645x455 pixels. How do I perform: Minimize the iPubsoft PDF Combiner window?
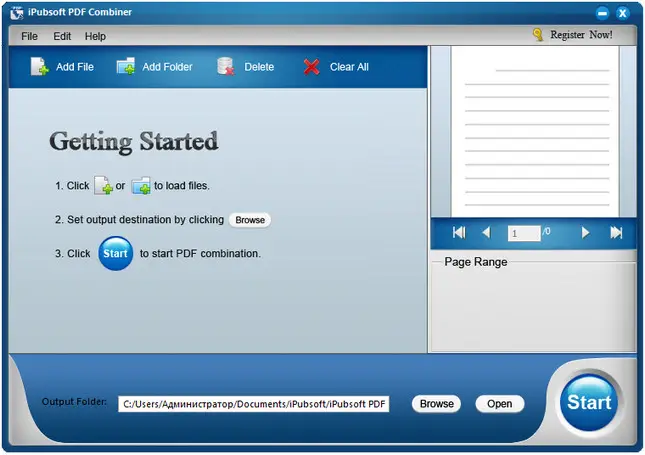click(x=602, y=13)
